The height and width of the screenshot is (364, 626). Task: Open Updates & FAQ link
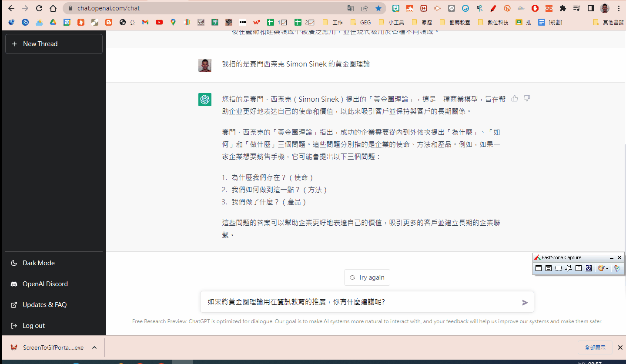coord(54,305)
